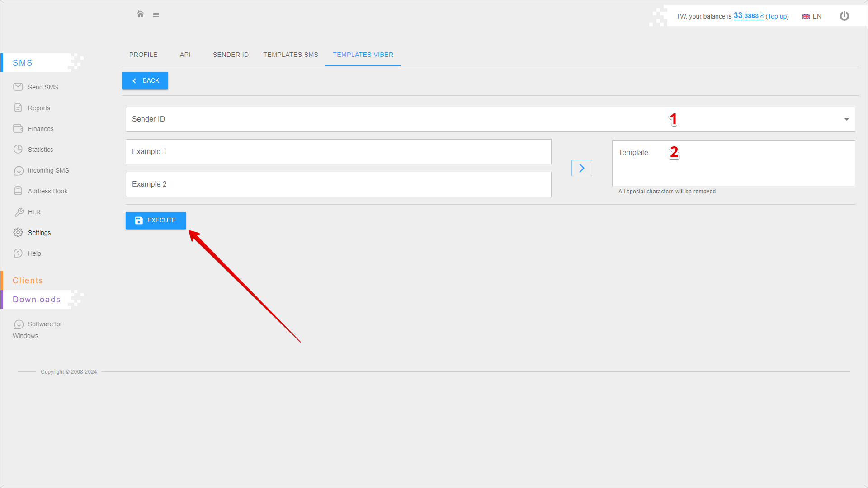Click the arrow button to generate template
This screenshot has height=488, width=868.
pyautogui.click(x=581, y=168)
